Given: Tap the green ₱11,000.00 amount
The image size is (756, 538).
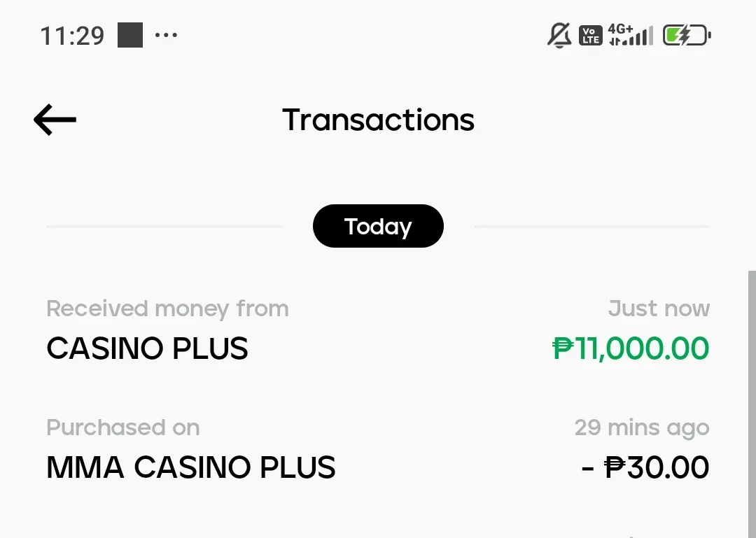Looking at the screenshot, I should pos(631,348).
